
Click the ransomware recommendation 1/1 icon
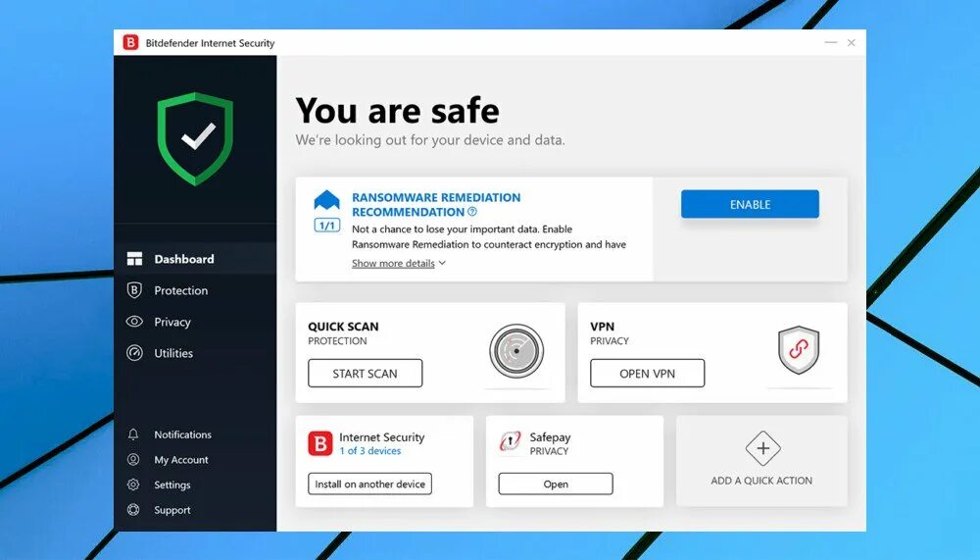pyautogui.click(x=327, y=212)
